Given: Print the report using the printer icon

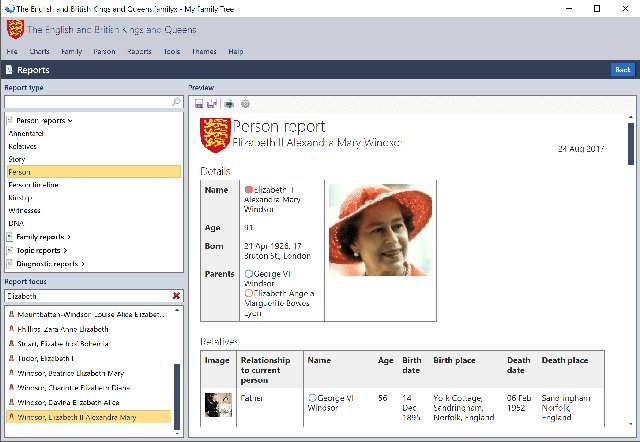Looking at the screenshot, I should (229, 104).
